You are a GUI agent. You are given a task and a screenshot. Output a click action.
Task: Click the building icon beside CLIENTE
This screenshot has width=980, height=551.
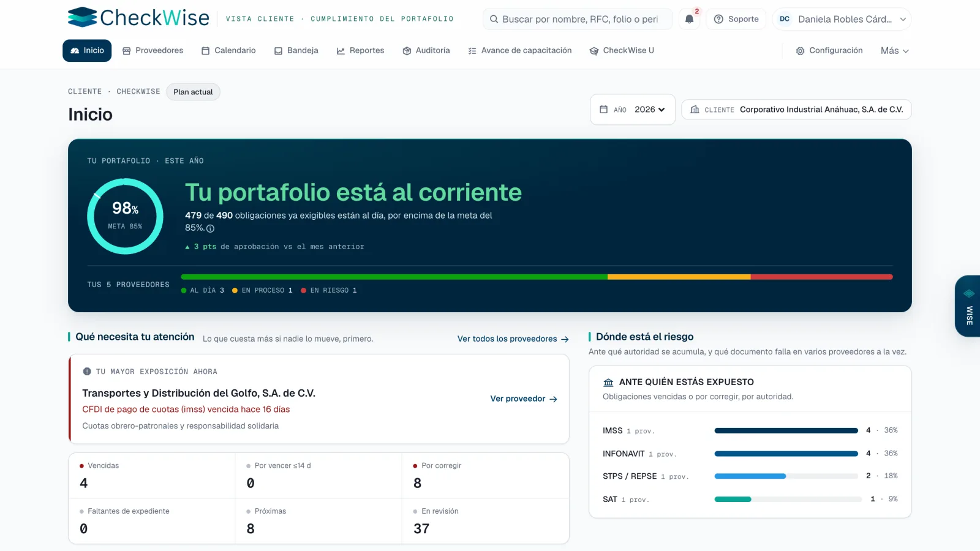(695, 110)
